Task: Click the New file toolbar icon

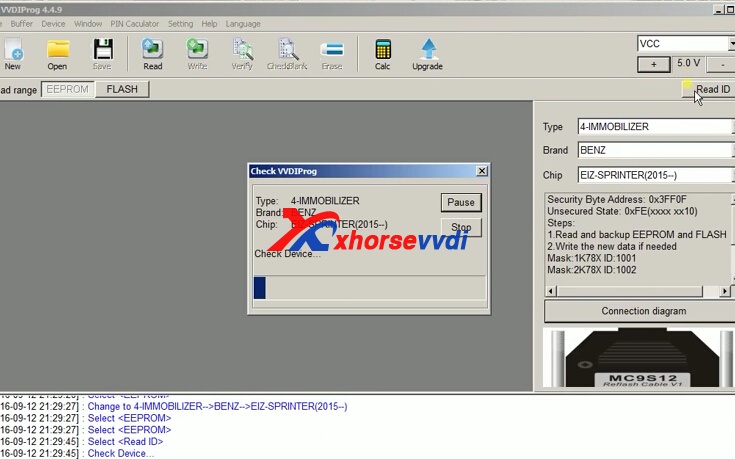Action: click(x=12, y=53)
